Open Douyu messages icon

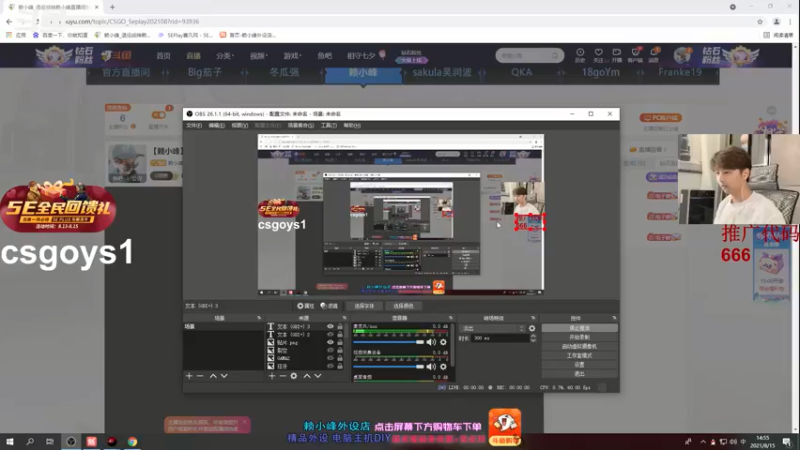coord(654,55)
